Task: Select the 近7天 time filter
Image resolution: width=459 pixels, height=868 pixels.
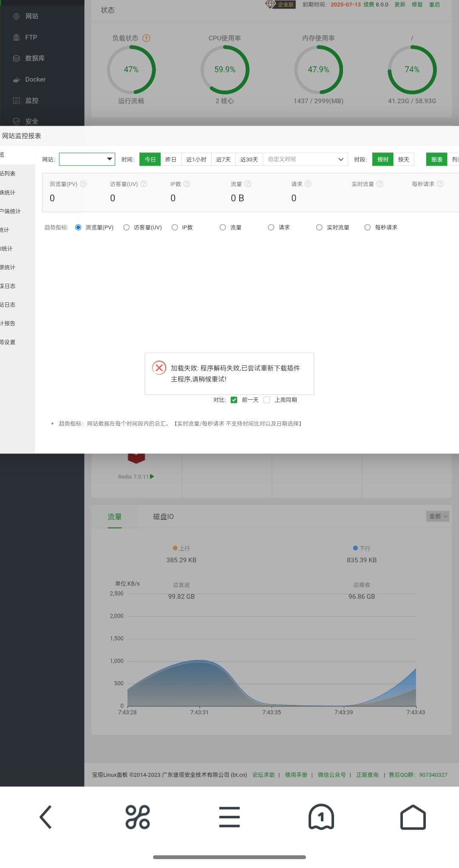Action: [x=223, y=159]
